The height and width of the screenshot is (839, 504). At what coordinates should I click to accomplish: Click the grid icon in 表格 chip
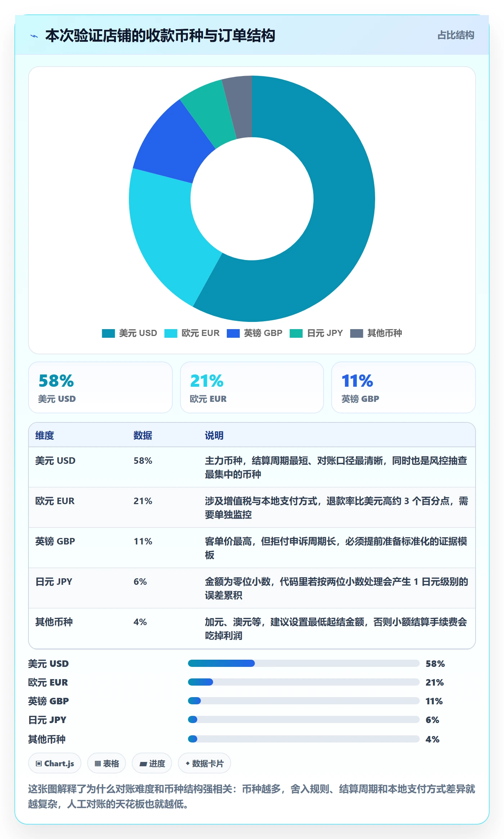(98, 763)
